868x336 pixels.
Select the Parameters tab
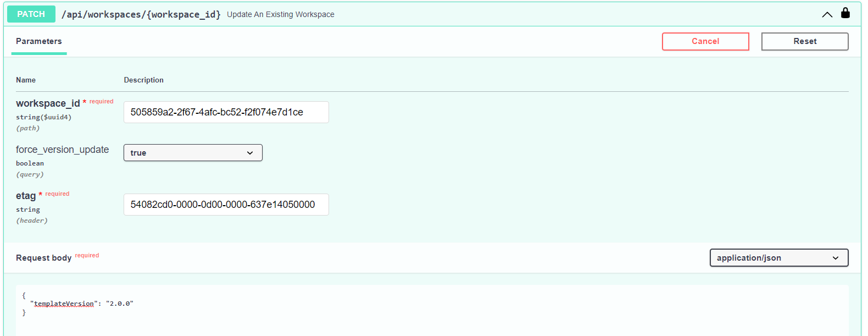point(39,41)
